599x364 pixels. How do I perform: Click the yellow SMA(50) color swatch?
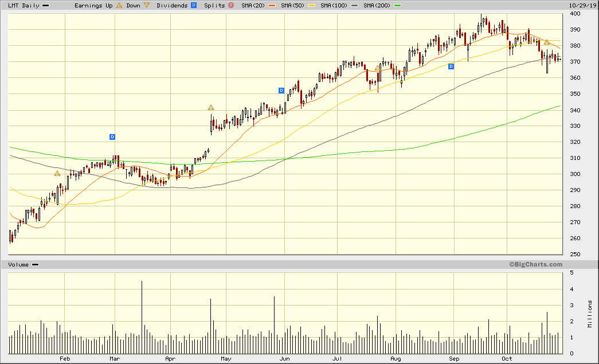tap(312, 5)
